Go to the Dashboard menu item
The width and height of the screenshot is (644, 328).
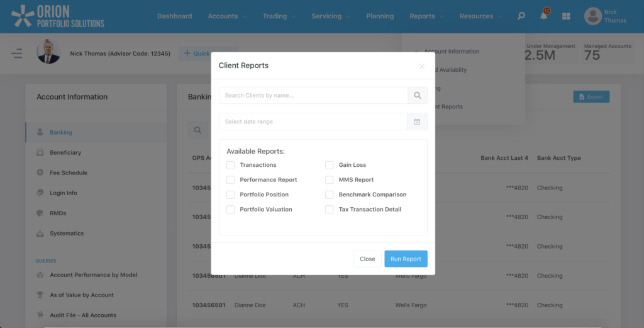tap(174, 16)
